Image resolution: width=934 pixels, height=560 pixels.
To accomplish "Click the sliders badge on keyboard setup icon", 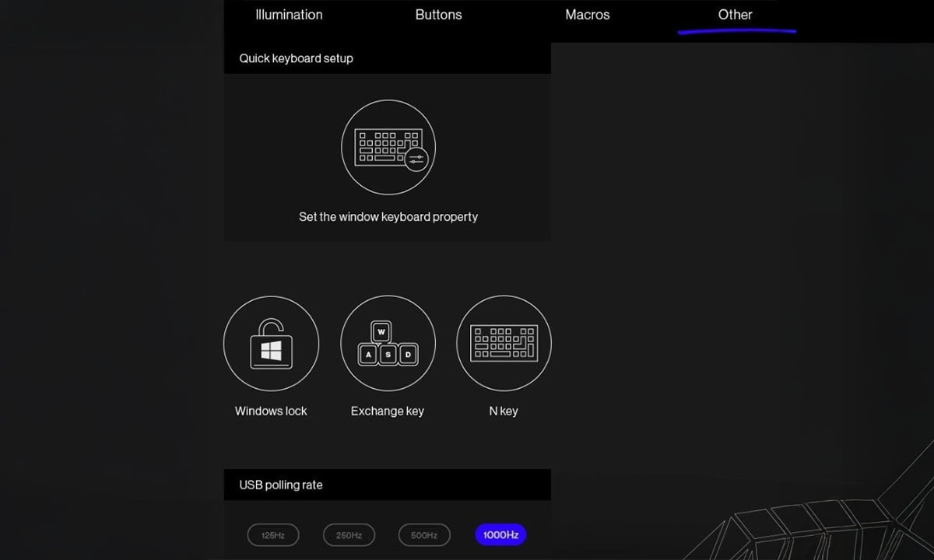I will [416, 159].
